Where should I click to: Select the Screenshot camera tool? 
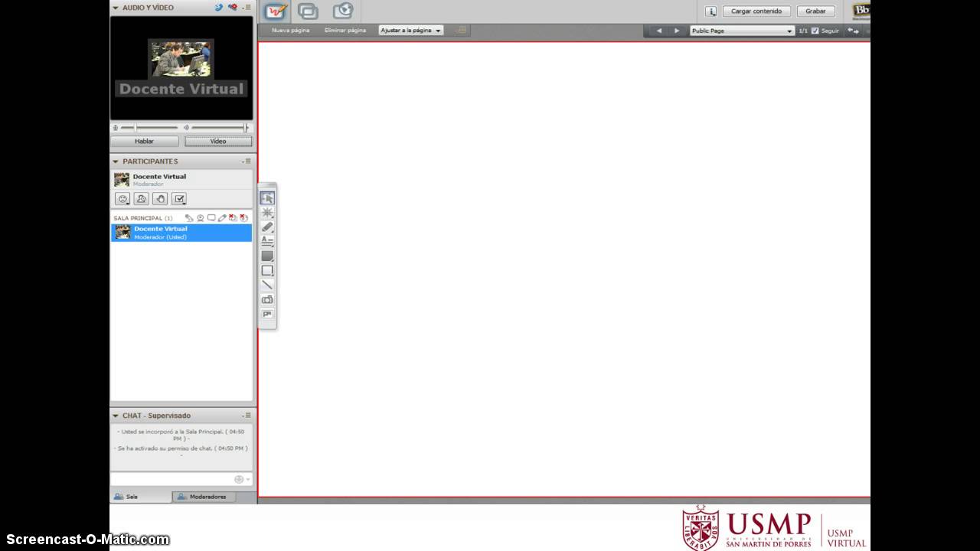click(267, 299)
